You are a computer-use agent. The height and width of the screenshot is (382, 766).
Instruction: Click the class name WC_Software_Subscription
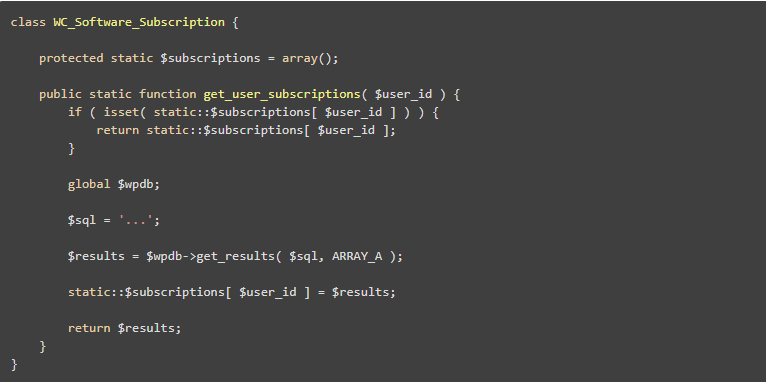tap(139, 22)
